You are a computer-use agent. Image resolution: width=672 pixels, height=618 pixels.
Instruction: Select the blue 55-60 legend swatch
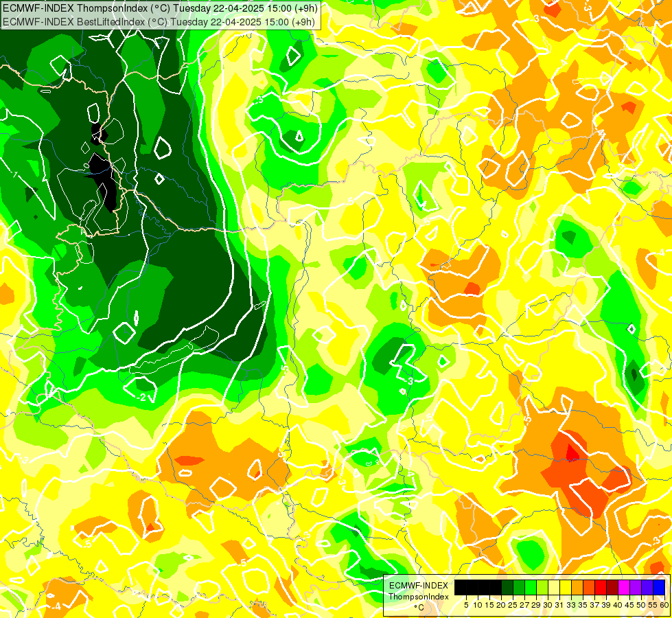659,587
